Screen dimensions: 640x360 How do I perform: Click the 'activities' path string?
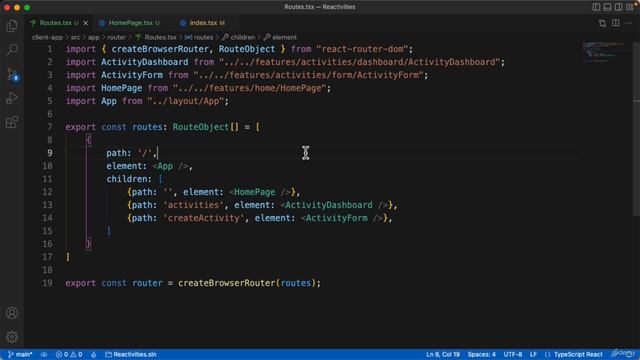click(x=193, y=205)
